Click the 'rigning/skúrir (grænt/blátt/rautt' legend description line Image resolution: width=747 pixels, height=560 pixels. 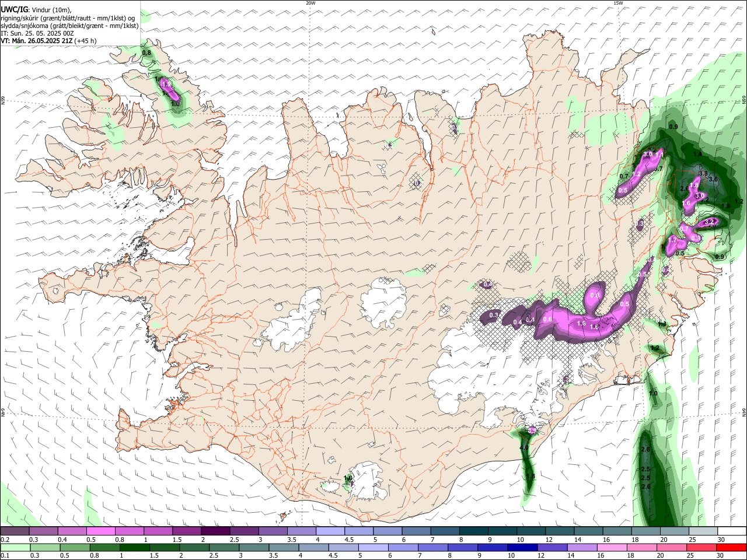tap(67, 18)
